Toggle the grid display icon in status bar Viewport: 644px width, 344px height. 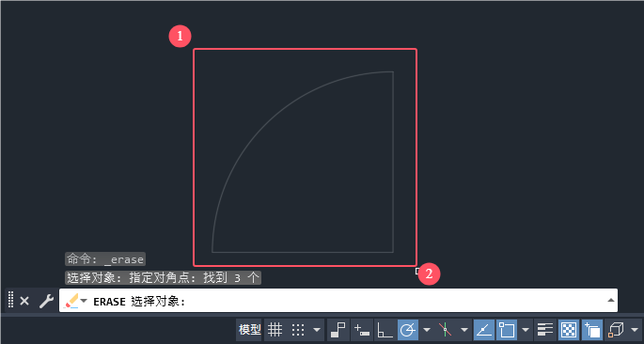click(275, 330)
